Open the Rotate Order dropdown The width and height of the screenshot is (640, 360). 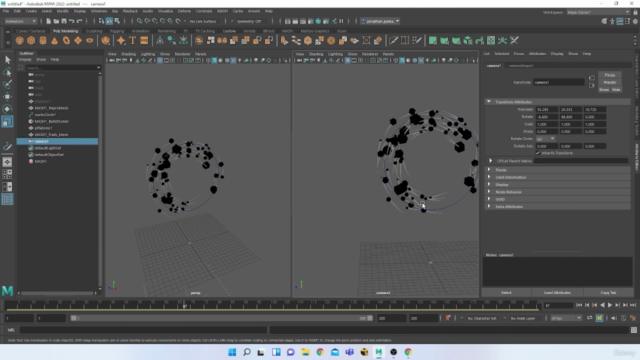pos(546,139)
